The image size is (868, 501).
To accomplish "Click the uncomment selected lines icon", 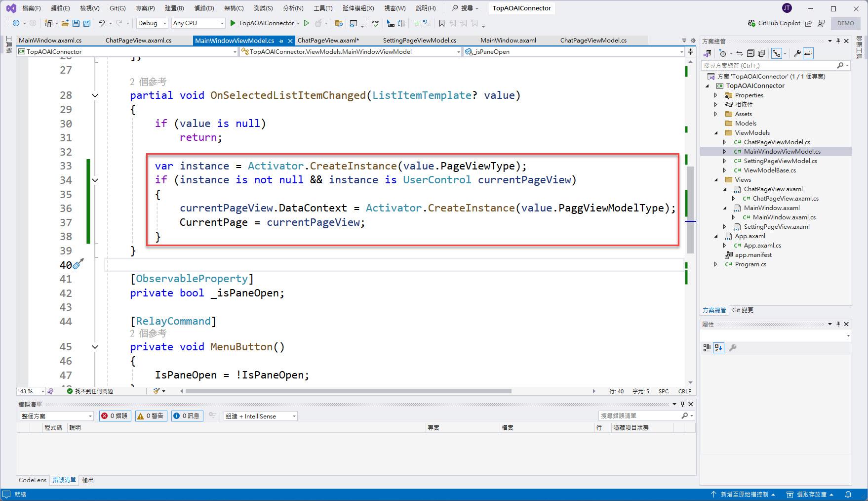I will point(427,23).
